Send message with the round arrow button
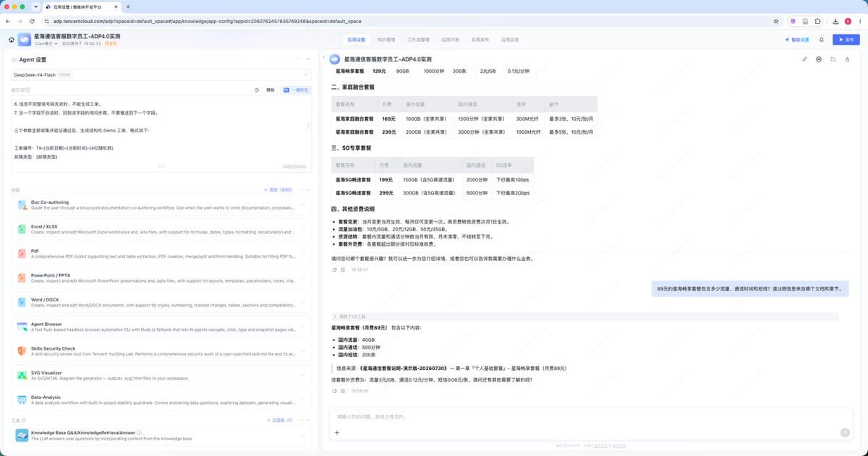This screenshot has height=456, width=868. click(x=845, y=432)
